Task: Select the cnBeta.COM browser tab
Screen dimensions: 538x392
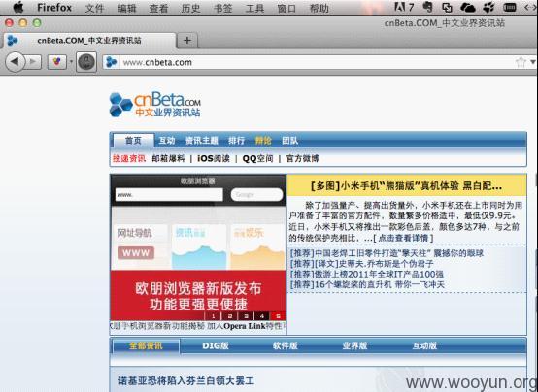Action: point(90,40)
